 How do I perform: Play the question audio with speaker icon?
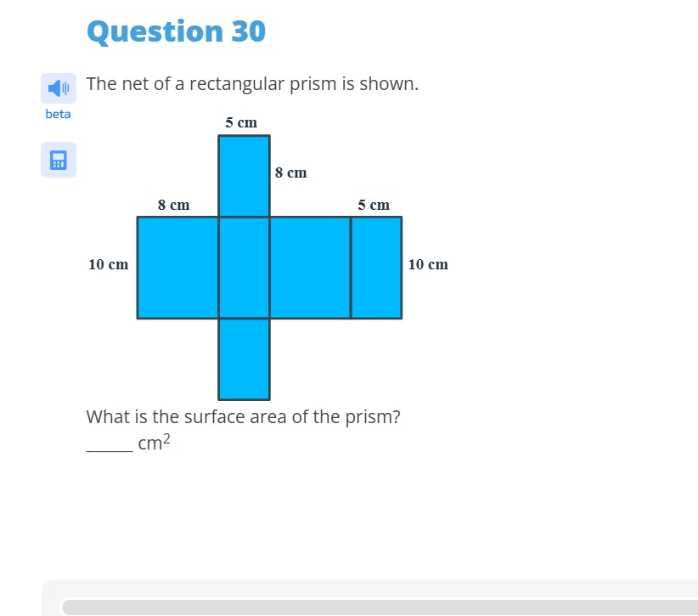(59, 88)
